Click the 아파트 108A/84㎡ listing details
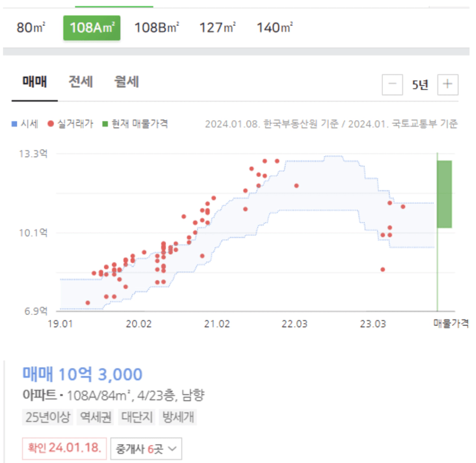The height and width of the screenshot is (463, 476). coord(113,395)
